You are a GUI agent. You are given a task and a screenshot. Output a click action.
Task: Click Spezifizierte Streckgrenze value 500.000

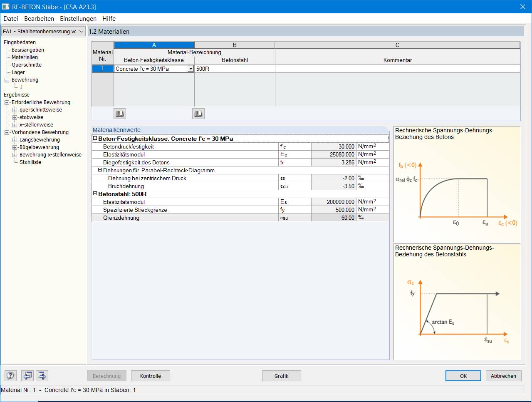334,210
